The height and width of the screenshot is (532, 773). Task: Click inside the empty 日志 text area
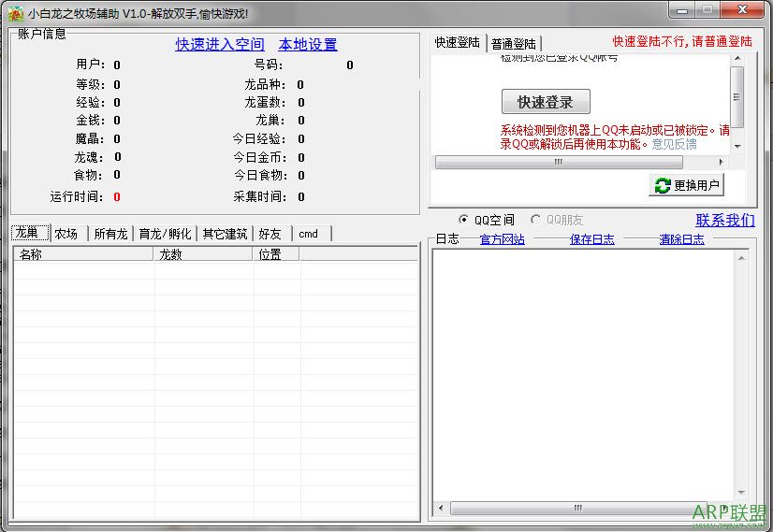coord(584,374)
